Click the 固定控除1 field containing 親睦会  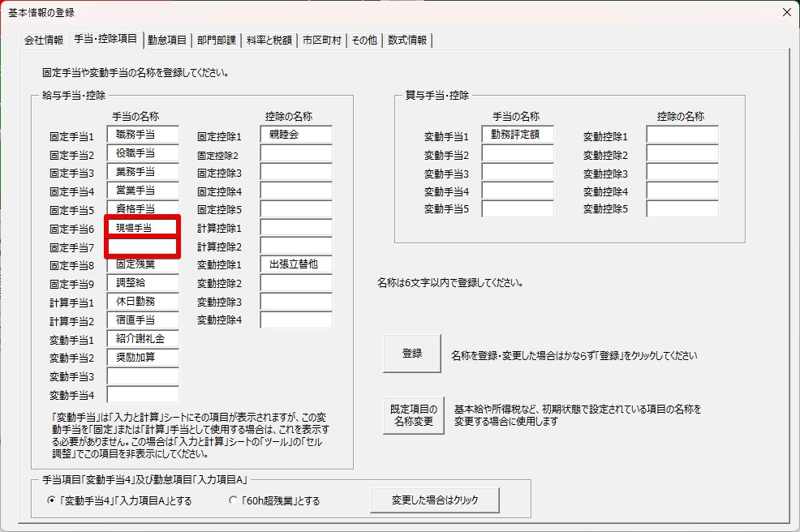[x=296, y=135]
